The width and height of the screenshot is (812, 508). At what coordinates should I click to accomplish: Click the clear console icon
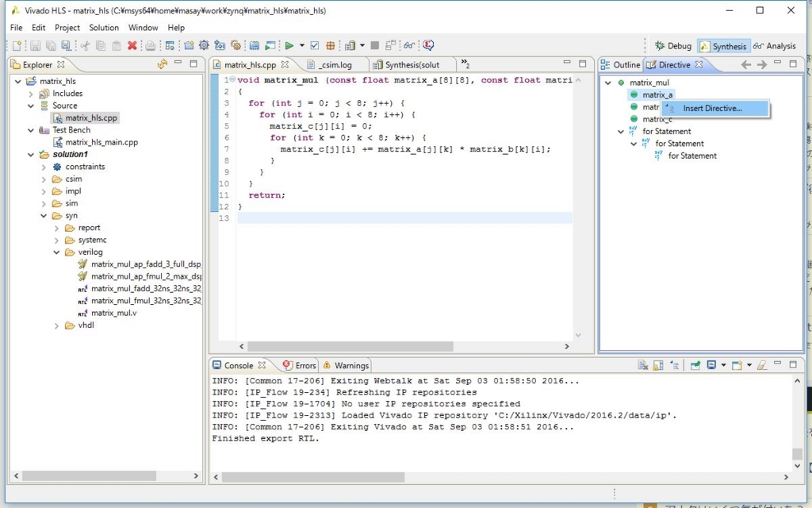(x=643, y=365)
